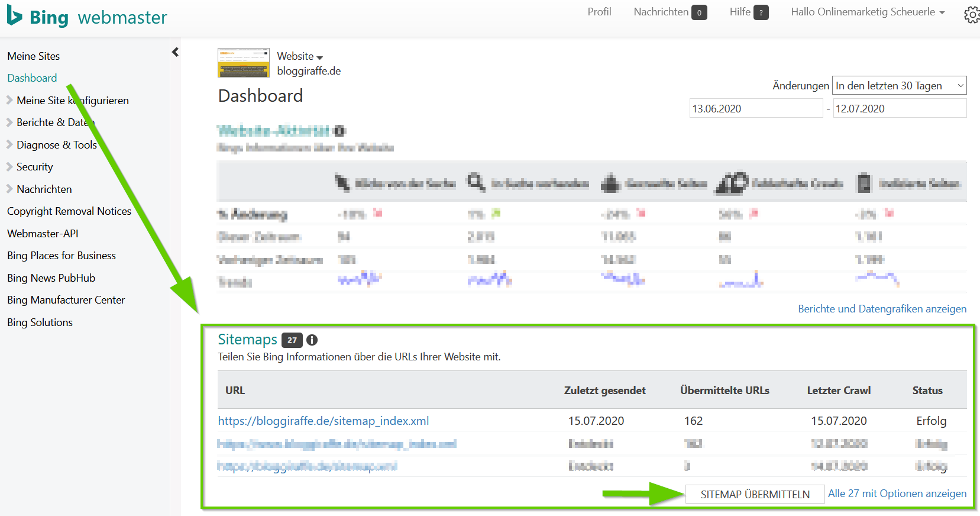Open sitemap_index.xml URL link
Screen dimensions: 980x516
324,421
